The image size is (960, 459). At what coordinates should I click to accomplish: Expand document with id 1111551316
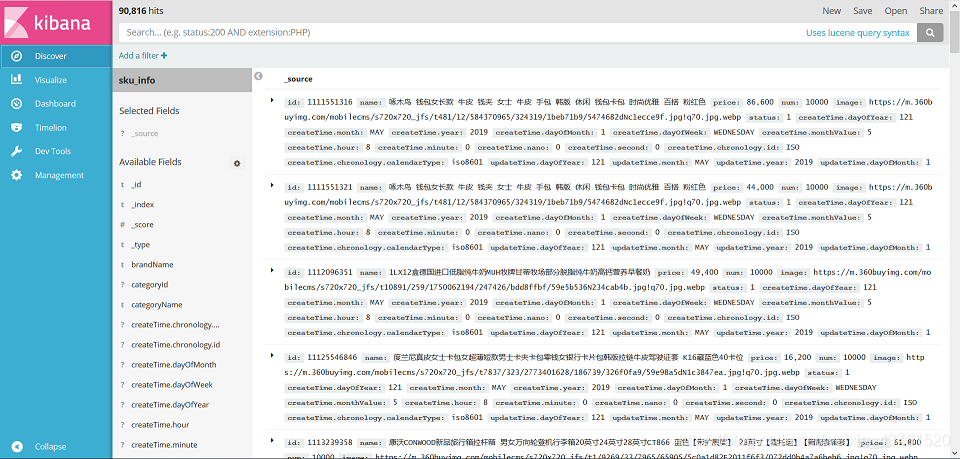(271, 100)
